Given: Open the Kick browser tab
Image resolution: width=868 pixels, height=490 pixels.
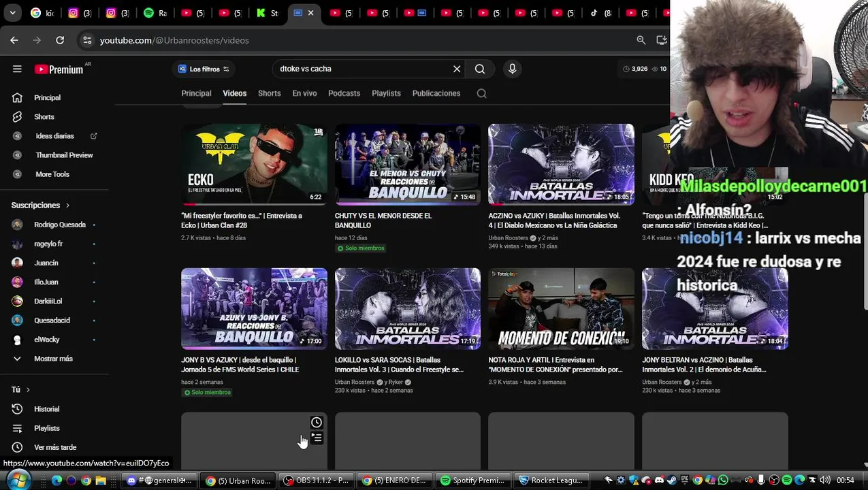Looking at the screenshot, I should click(x=267, y=13).
